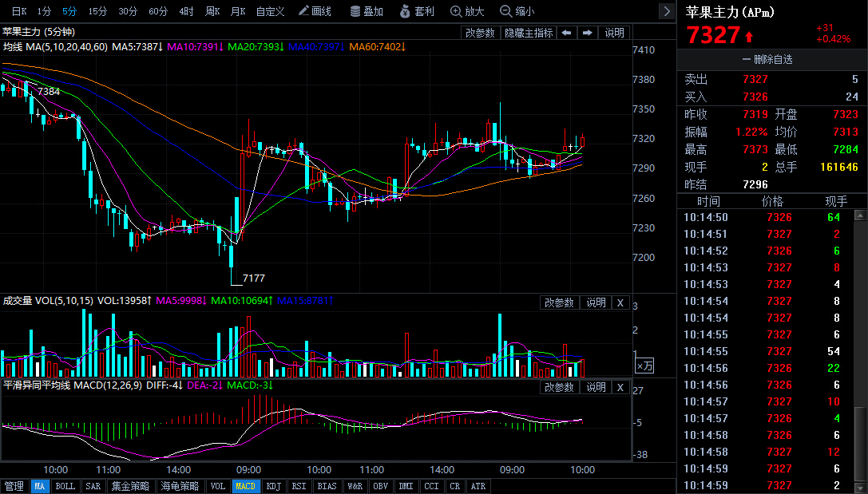Toggle the VOL indicator button
The height and width of the screenshot is (494, 868).
click(x=218, y=486)
